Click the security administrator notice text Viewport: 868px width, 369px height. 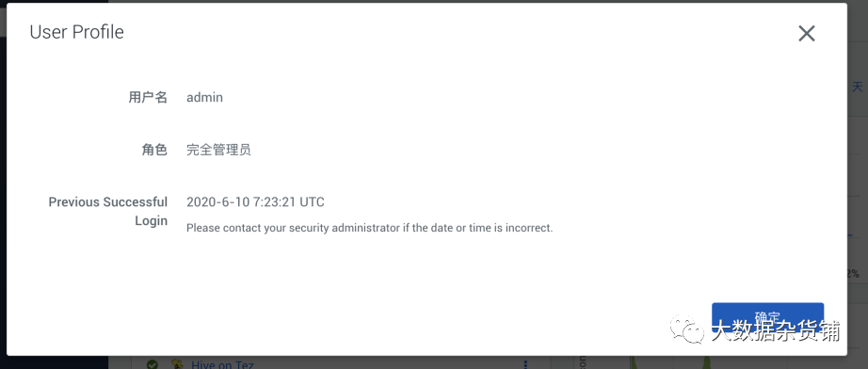click(x=369, y=228)
